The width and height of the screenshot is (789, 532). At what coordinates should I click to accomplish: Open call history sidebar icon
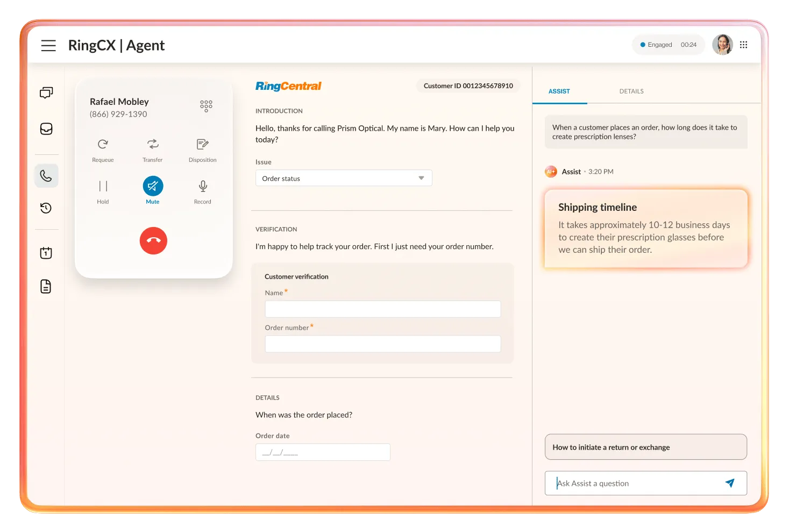click(46, 208)
